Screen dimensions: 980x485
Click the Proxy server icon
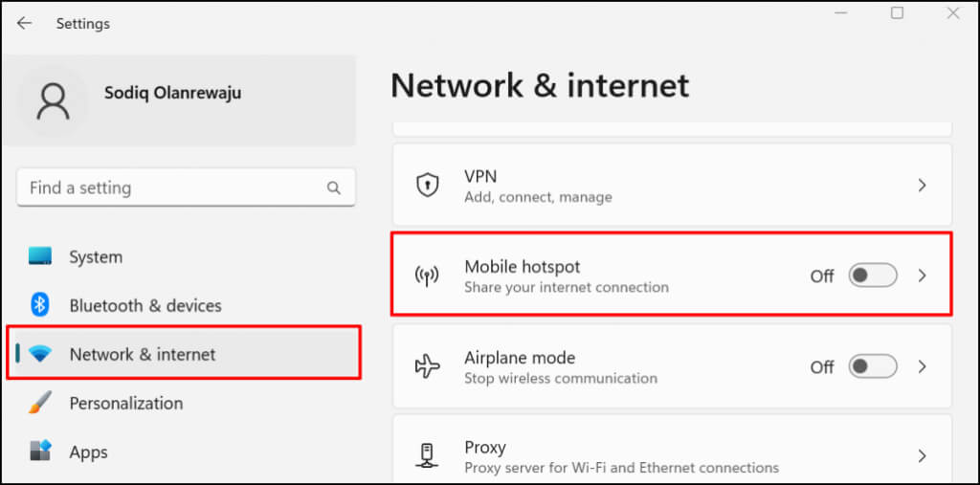pos(427,456)
